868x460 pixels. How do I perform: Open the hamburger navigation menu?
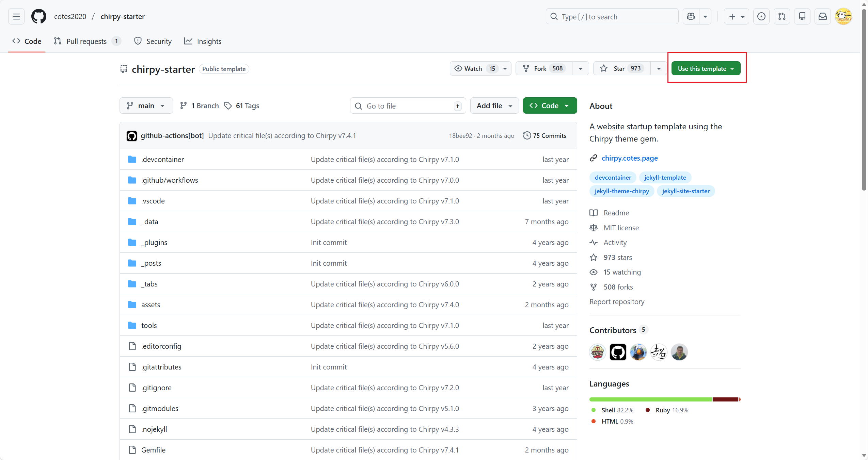point(16,16)
